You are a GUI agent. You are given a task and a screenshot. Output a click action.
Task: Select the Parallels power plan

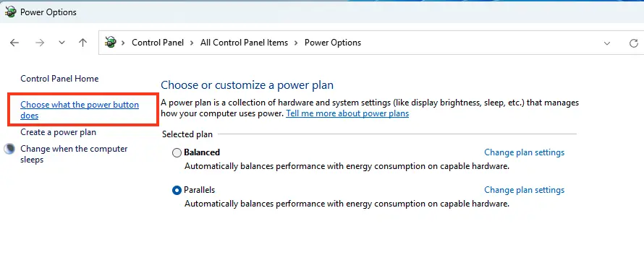click(177, 190)
